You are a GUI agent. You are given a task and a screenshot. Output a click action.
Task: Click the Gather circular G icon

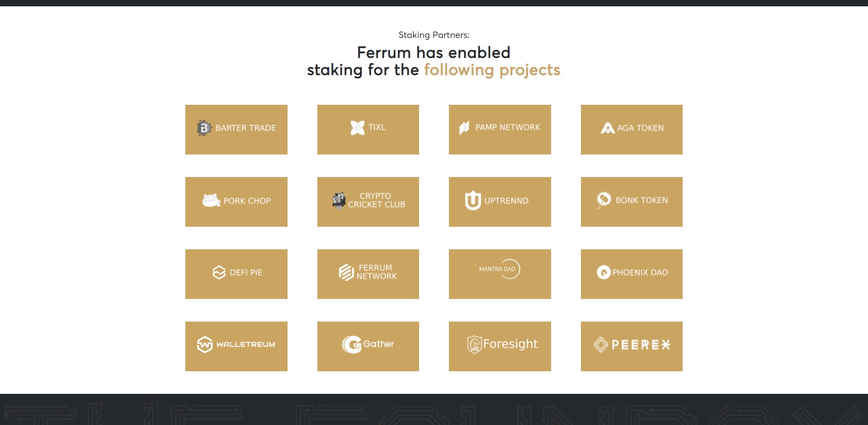tap(352, 344)
